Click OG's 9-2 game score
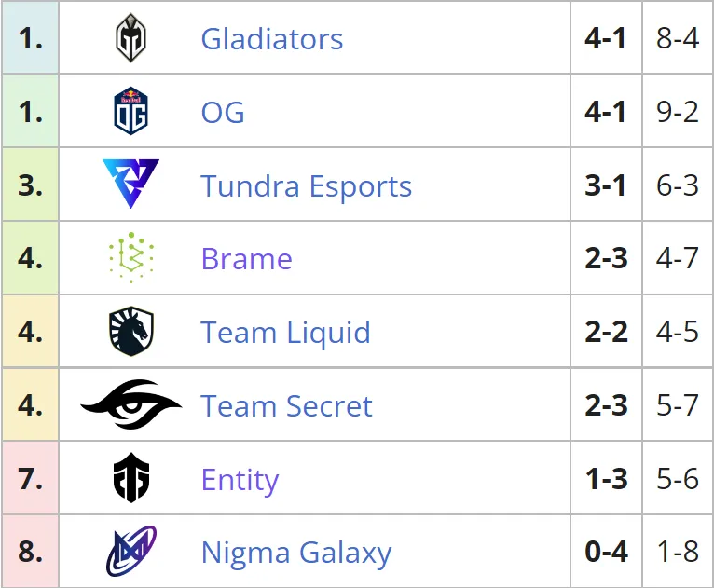 [x=677, y=112]
